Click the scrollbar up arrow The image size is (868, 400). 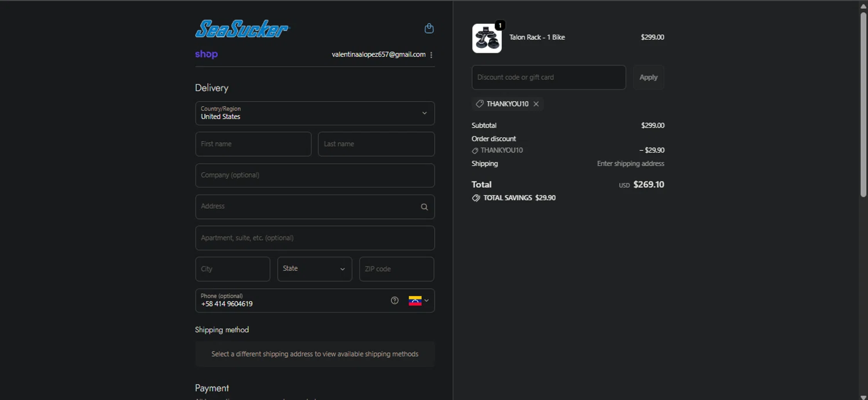pyautogui.click(x=863, y=5)
